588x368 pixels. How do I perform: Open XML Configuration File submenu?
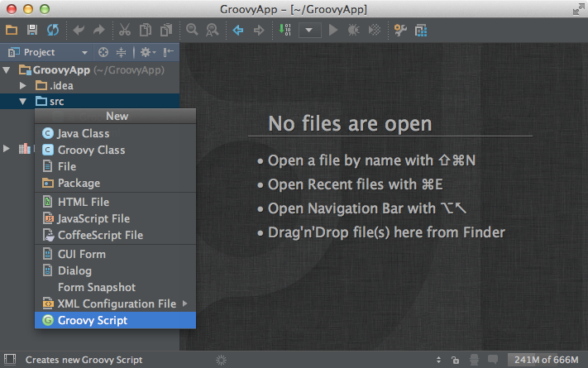pyautogui.click(x=115, y=303)
